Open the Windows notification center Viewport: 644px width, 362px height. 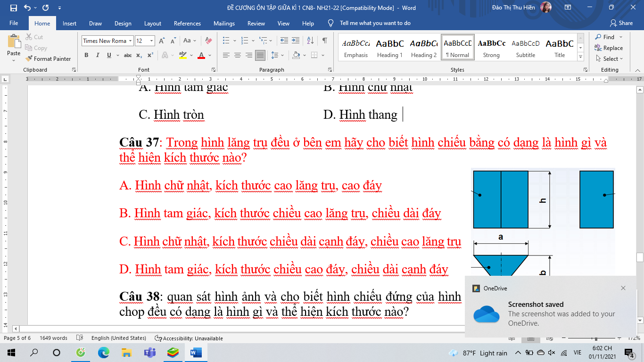click(629, 353)
